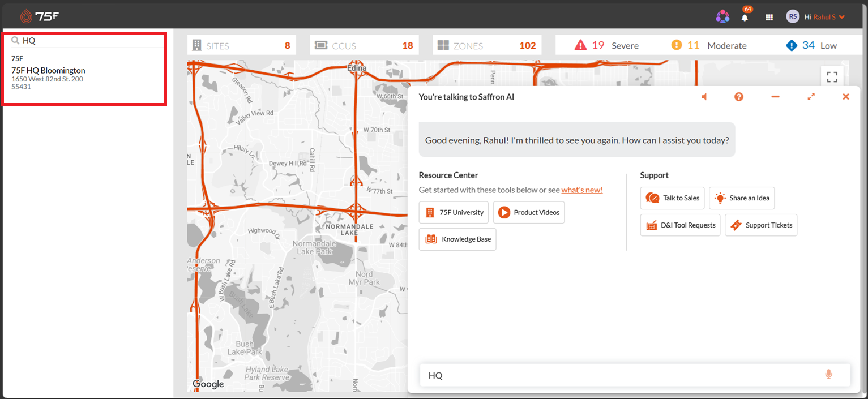
Task: Click the RS user avatar
Action: [x=793, y=17]
